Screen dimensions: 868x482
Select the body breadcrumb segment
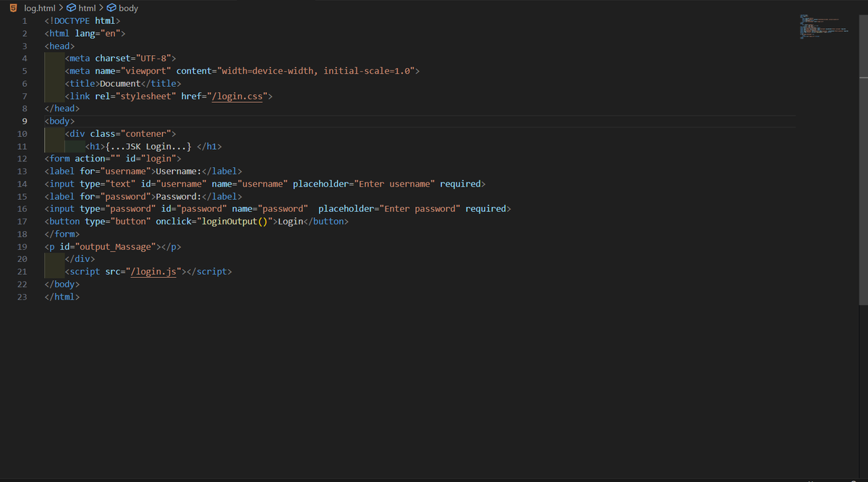129,8
